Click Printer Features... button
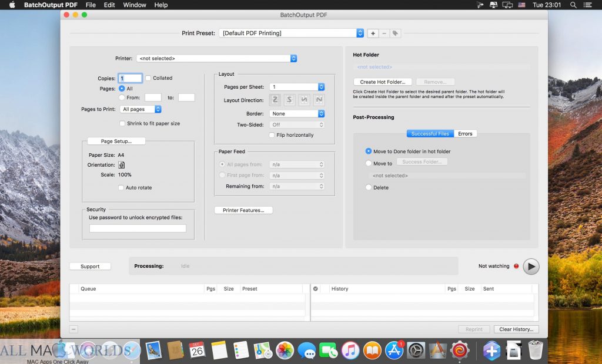Image resolution: width=602 pixels, height=364 pixels. (x=243, y=211)
